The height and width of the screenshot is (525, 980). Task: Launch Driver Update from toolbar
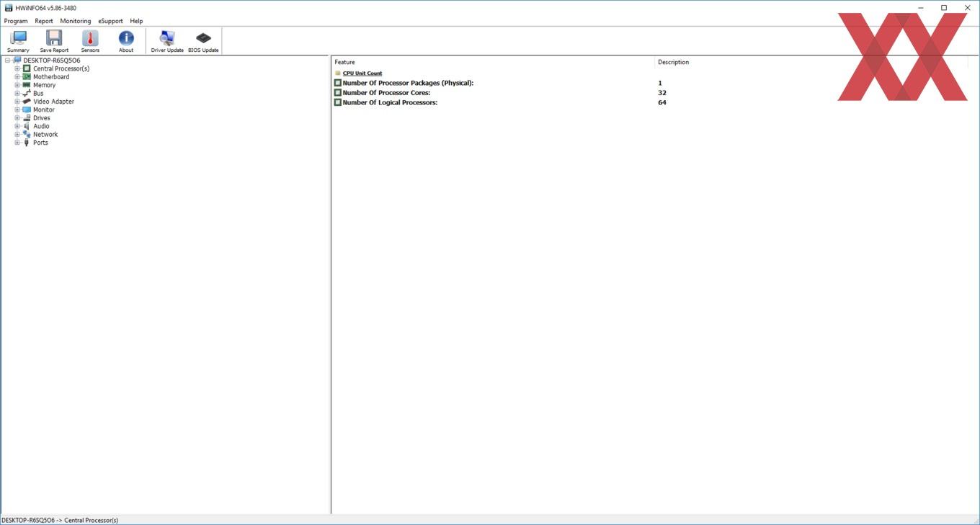pos(167,38)
